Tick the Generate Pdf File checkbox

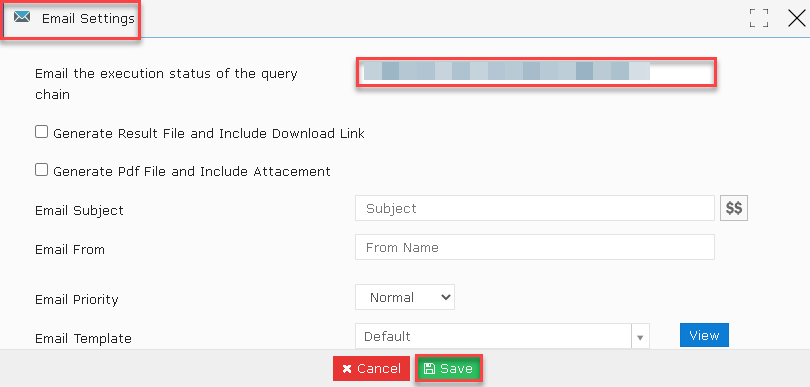tap(41, 169)
